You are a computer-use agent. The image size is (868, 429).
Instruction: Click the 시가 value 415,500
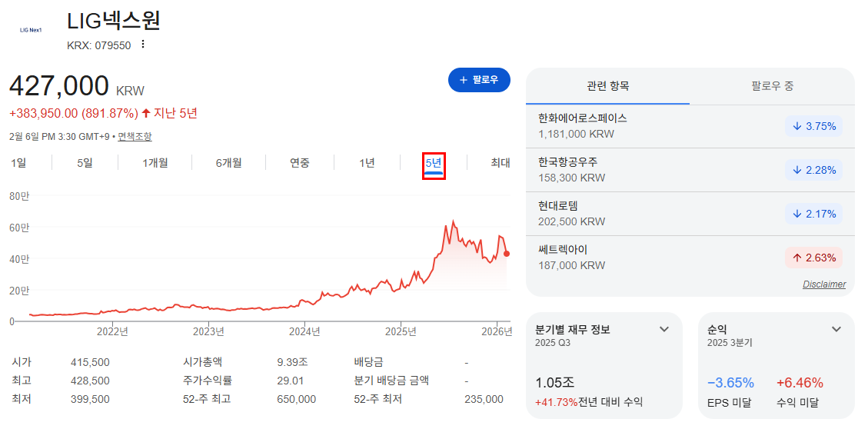click(x=90, y=363)
